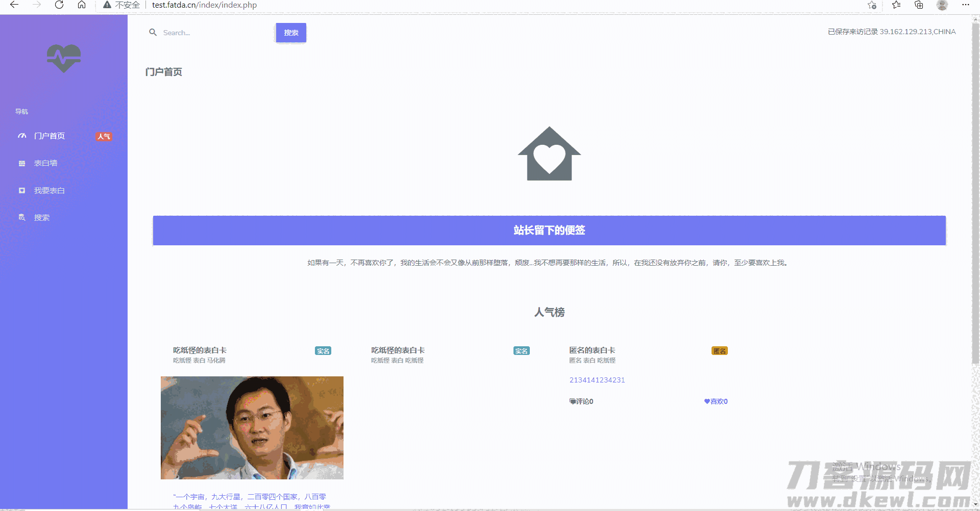Click the house with heart icon
Image resolution: width=980 pixels, height=511 pixels.
(x=549, y=154)
